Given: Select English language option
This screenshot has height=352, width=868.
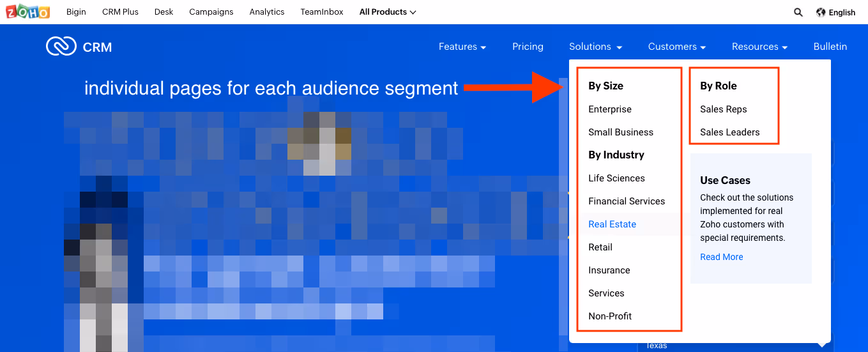Looking at the screenshot, I should 842,12.
